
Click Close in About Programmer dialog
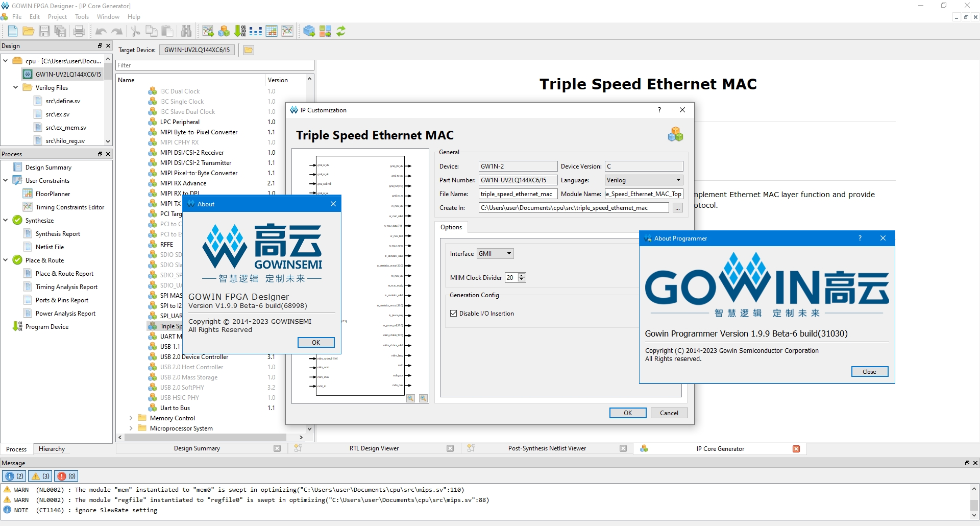(870, 372)
